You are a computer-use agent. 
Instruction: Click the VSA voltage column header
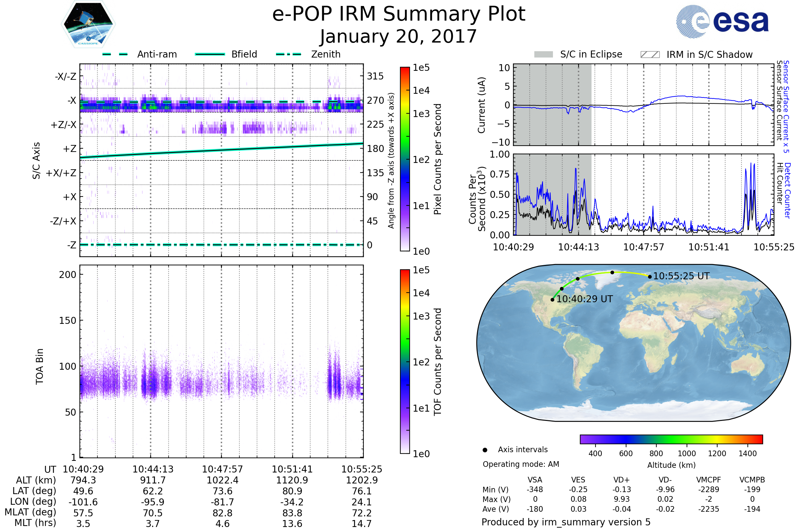535,480
